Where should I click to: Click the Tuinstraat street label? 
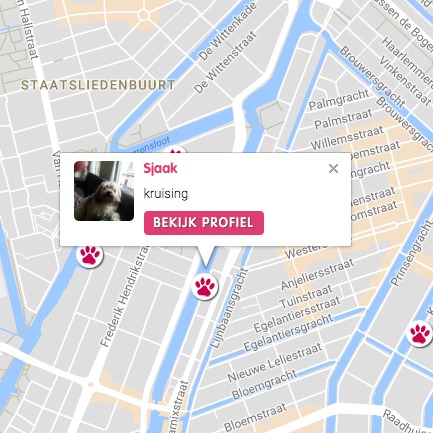click(306, 296)
